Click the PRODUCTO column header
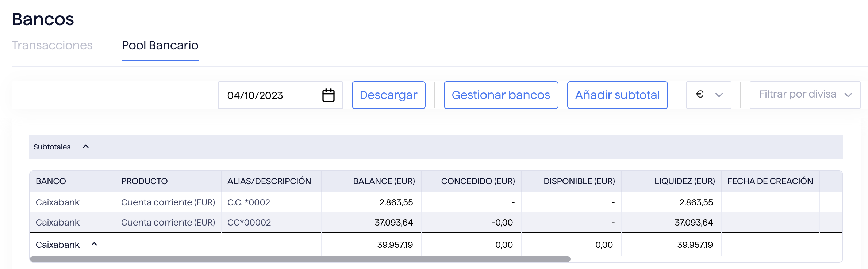 tap(144, 181)
